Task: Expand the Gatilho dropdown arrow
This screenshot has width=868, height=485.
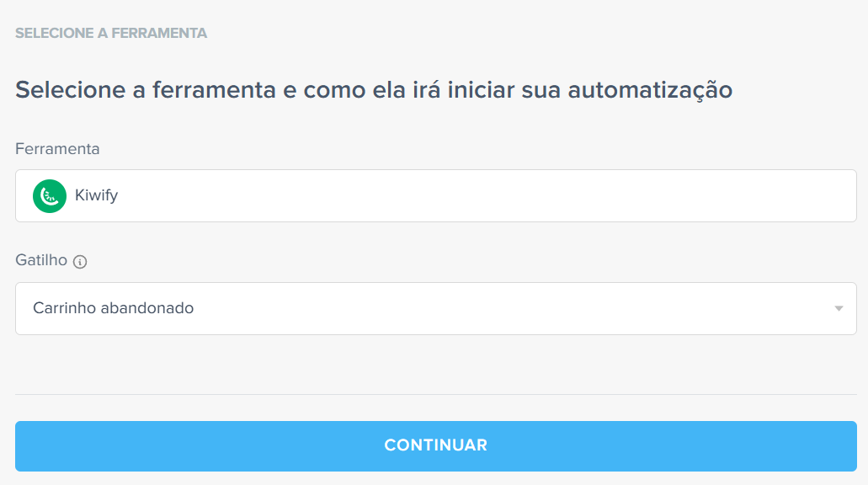Action: (839, 308)
